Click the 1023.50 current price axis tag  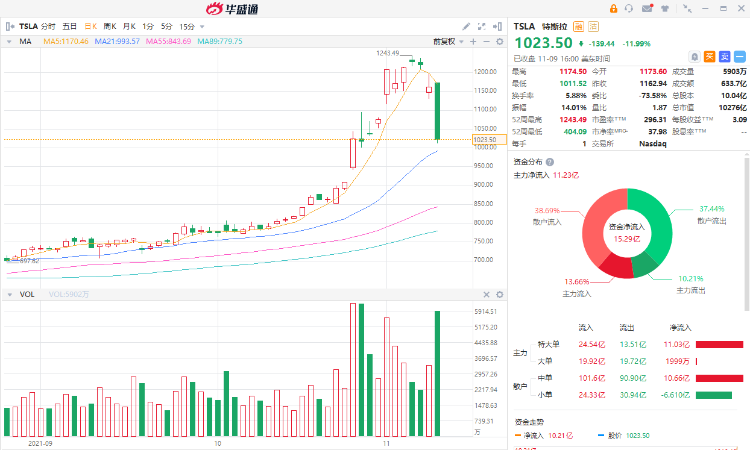pos(489,140)
